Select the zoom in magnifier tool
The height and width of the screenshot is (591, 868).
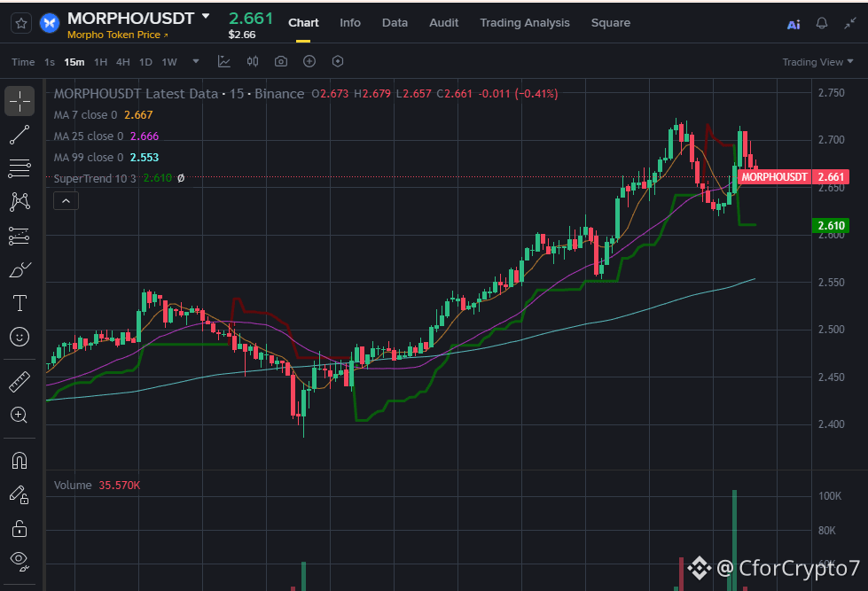click(19, 415)
